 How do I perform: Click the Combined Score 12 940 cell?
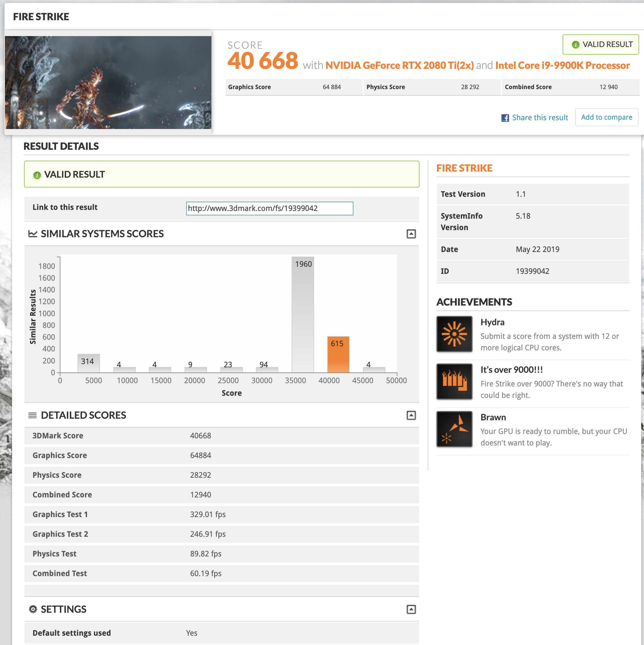[571, 87]
